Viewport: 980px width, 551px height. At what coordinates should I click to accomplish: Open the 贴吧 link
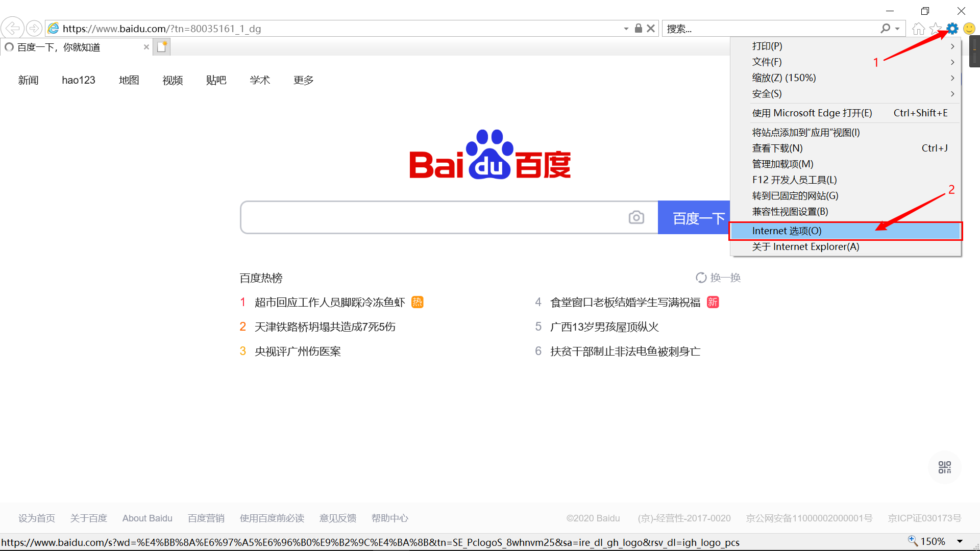[216, 80]
